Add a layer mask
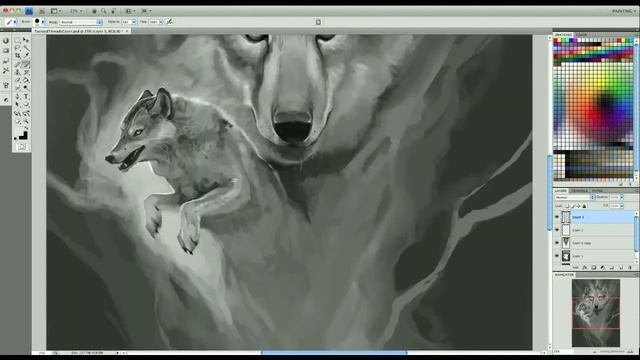The width and height of the screenshot is (640, 360). pos(593,268)
